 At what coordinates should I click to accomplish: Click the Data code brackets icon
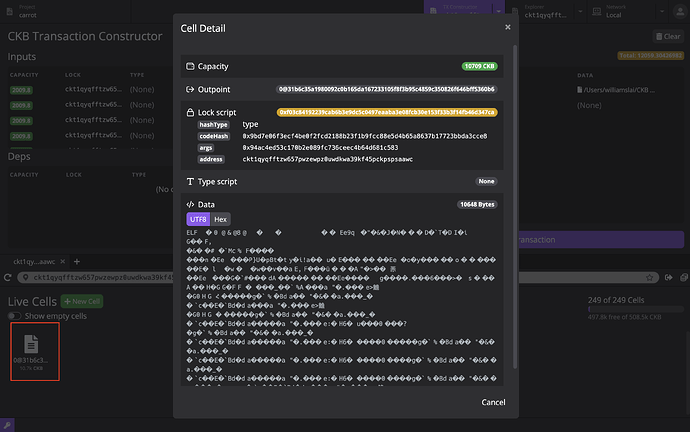click(190, 205)
